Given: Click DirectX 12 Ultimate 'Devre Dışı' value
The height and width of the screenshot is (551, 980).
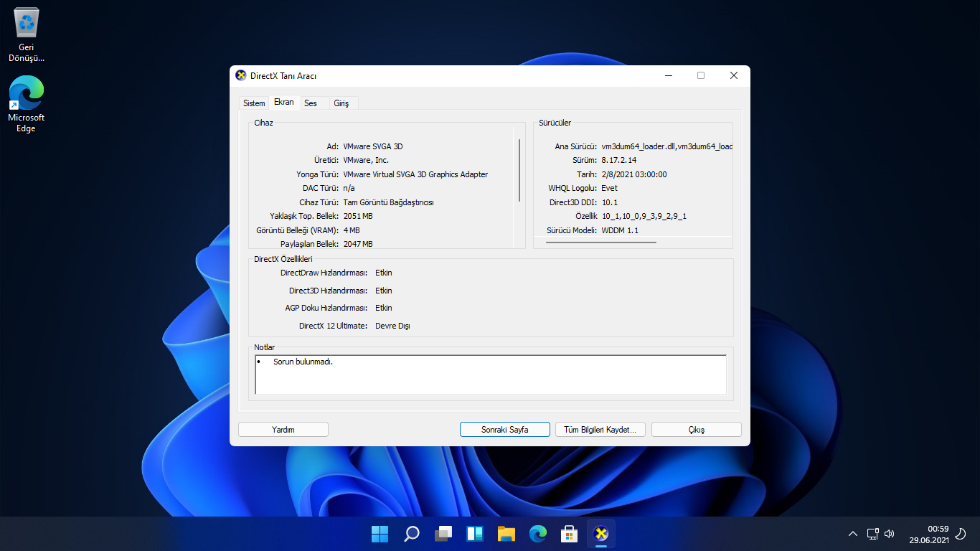Looking at the screenshot, I should click(392, 326).
